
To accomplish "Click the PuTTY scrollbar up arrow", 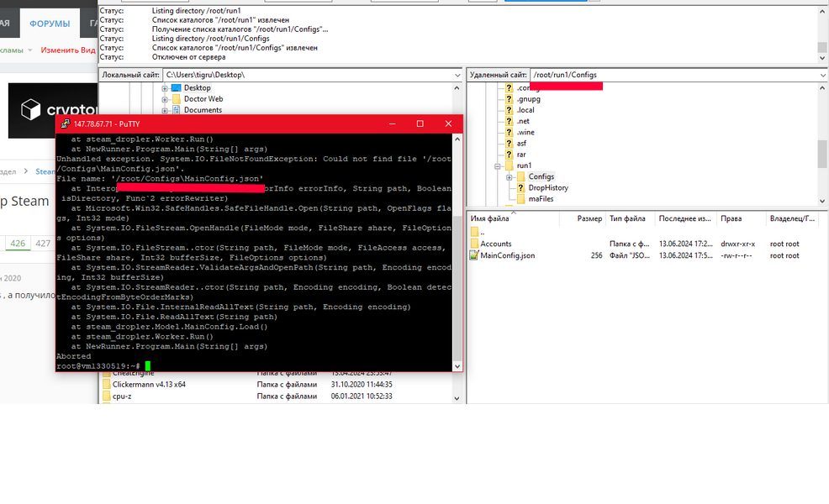I will (x=457, y=139).
